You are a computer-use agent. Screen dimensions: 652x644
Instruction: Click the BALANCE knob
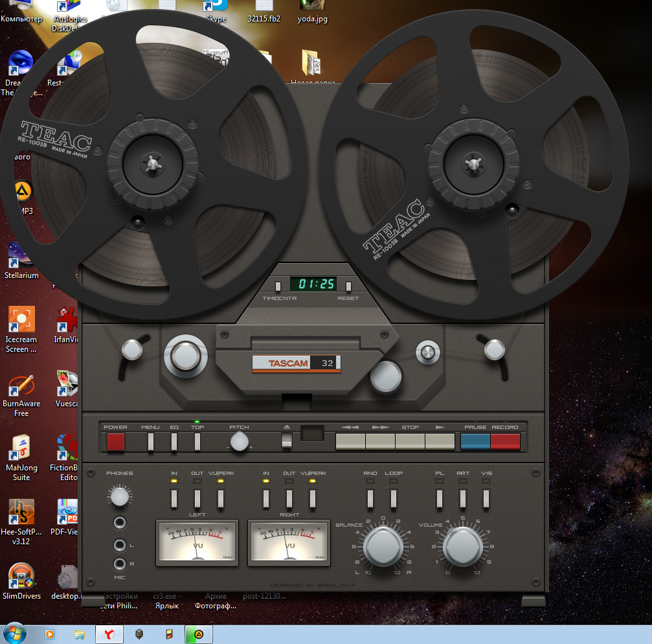[x=383, y=546]
